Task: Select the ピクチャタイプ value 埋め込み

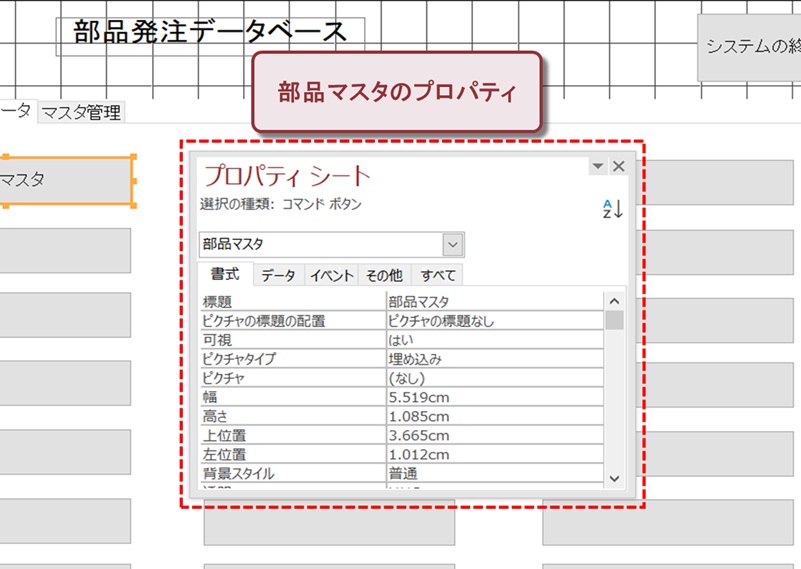Action: pyautogui.click(x=494, y=359)
